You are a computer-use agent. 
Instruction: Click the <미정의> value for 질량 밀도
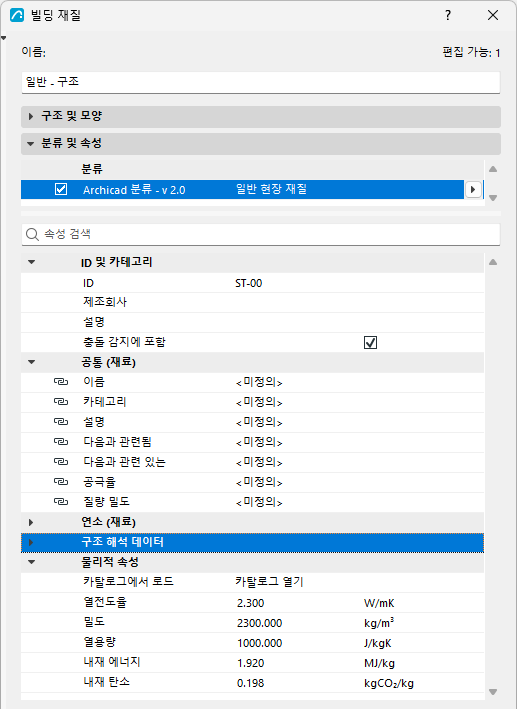click(259, 502)
